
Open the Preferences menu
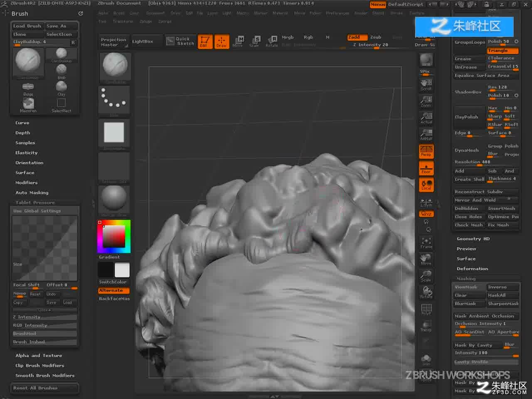tap(337, 13)
